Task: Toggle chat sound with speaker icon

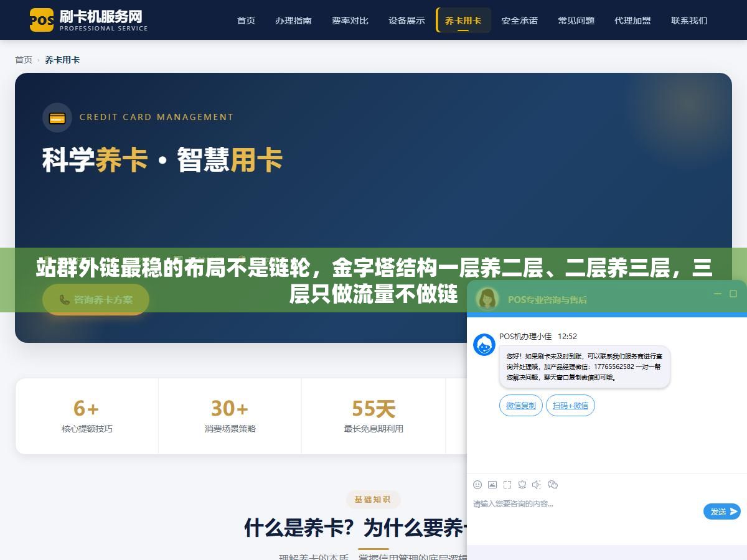Action: coord(537,485)
